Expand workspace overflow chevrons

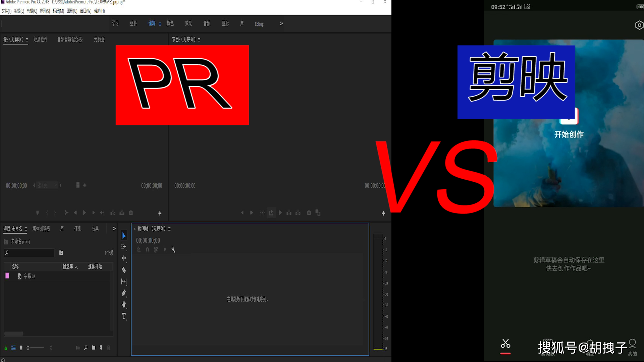pos(281,23)
